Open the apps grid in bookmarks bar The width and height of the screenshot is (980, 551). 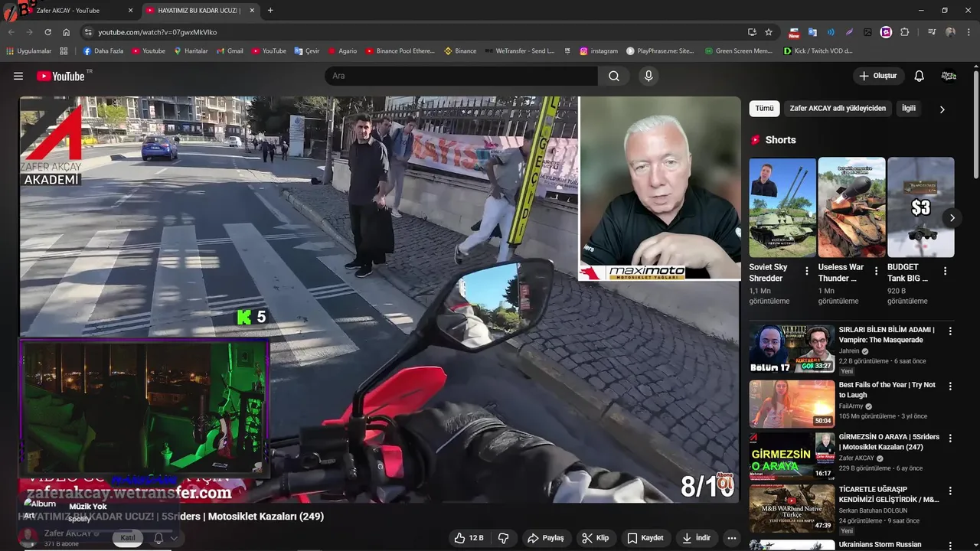point(64,51)
